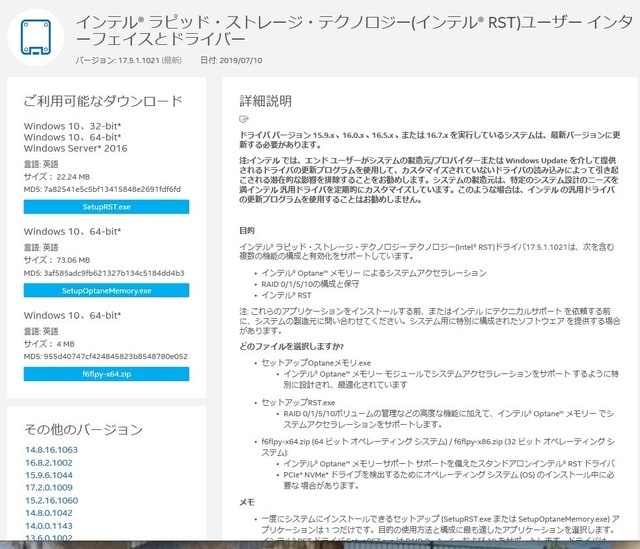The height and width of the screenshot is (549, 640).
Task: Click the RAID 0/1/5/10の構成と保守 bullet
Action: click(x=310, y=284)
